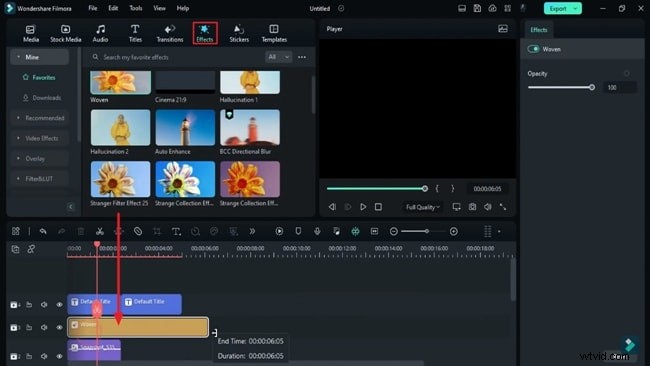Click the crop tool icon
The image size is (650, 366).
point(157,231)
